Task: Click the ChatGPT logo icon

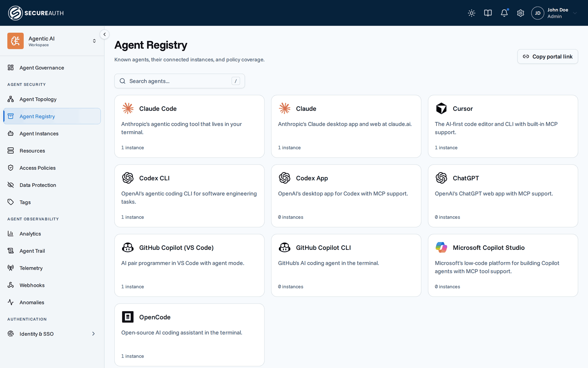Action: [x=441, y=178]
